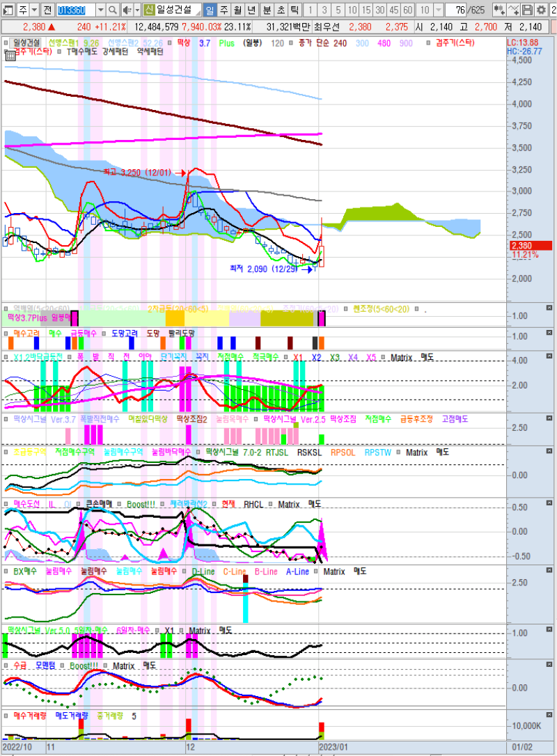Close the 떡상시그널 Ver.3.7 panel
Viewport: 557px width, 756px height.
click(x=549, y=418)
